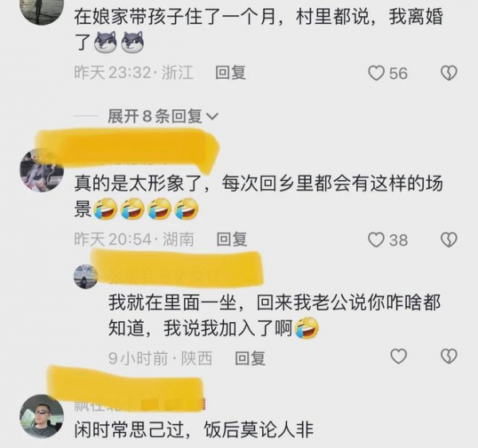478x448 pixels.
Task: Open avatar of man with glasses
Action: coord(41,416)
